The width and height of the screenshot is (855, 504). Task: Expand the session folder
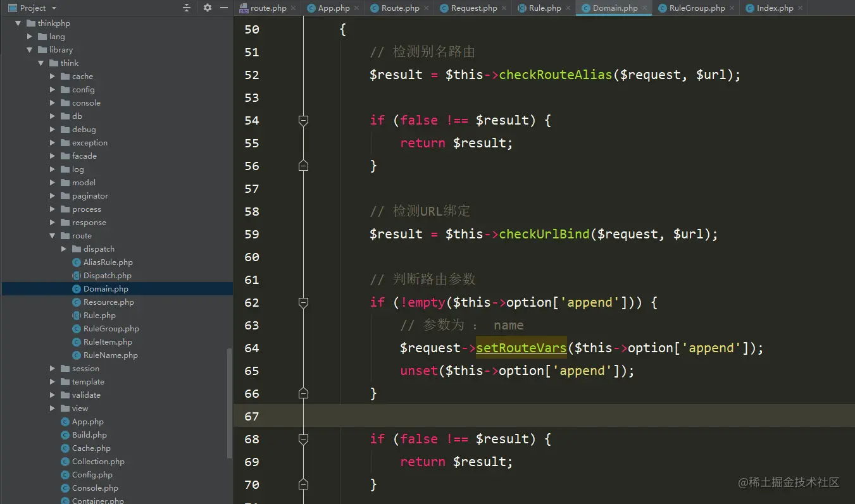(x=53, y=369)
